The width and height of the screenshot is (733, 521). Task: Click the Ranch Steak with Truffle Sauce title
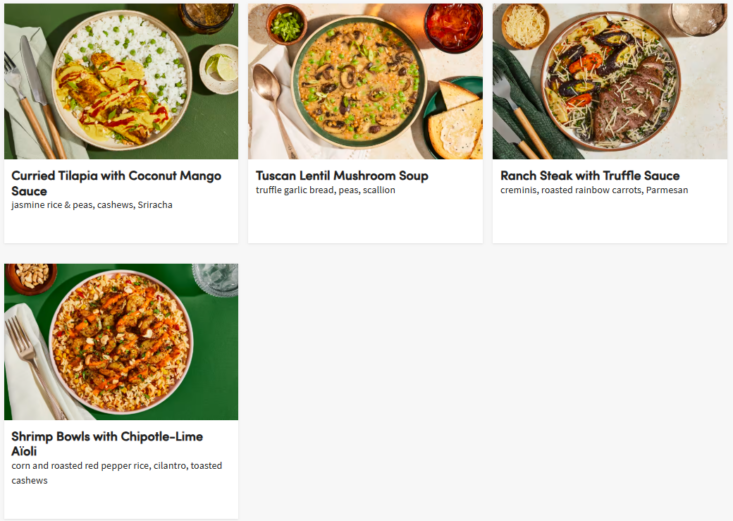point(590,176)
